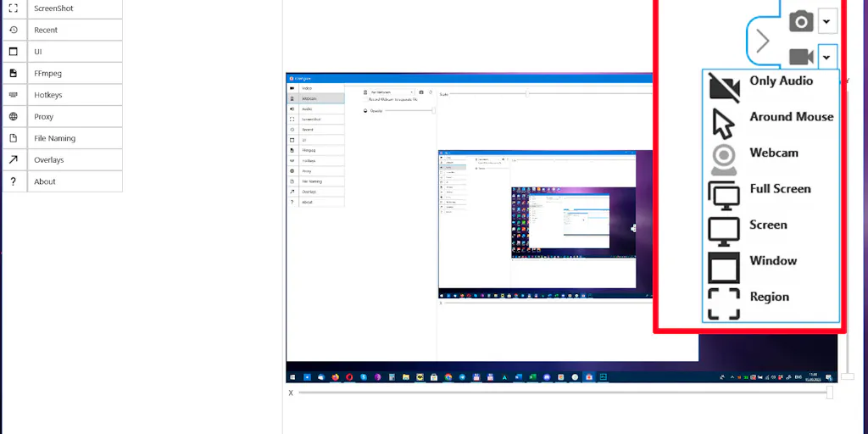Open the Overlays section
Viewport: 868px width, 434px height.
62,160
